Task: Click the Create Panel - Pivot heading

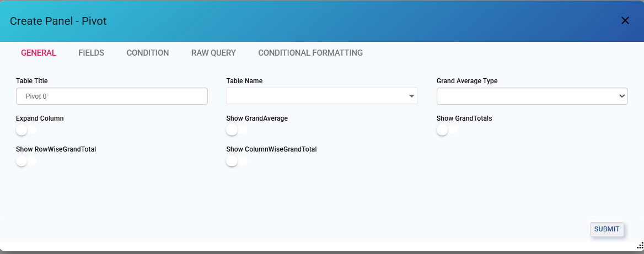Action: [x=58, y=21]
